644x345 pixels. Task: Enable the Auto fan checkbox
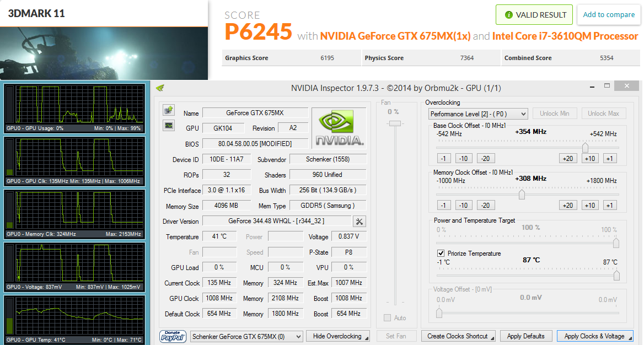point(387,317)
